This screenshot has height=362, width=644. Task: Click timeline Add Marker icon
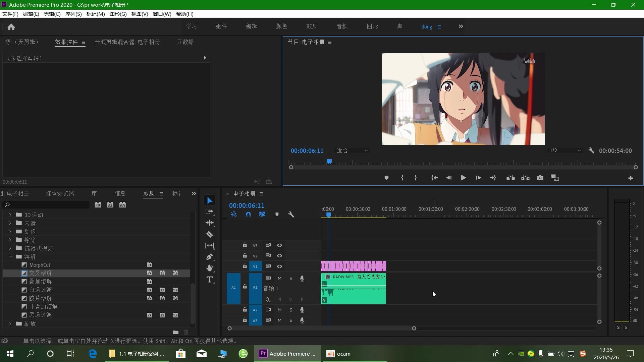277,215
